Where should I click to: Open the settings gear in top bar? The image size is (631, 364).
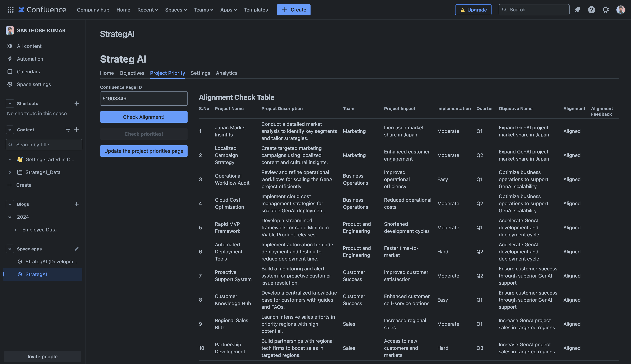click(x=605, y=10)
